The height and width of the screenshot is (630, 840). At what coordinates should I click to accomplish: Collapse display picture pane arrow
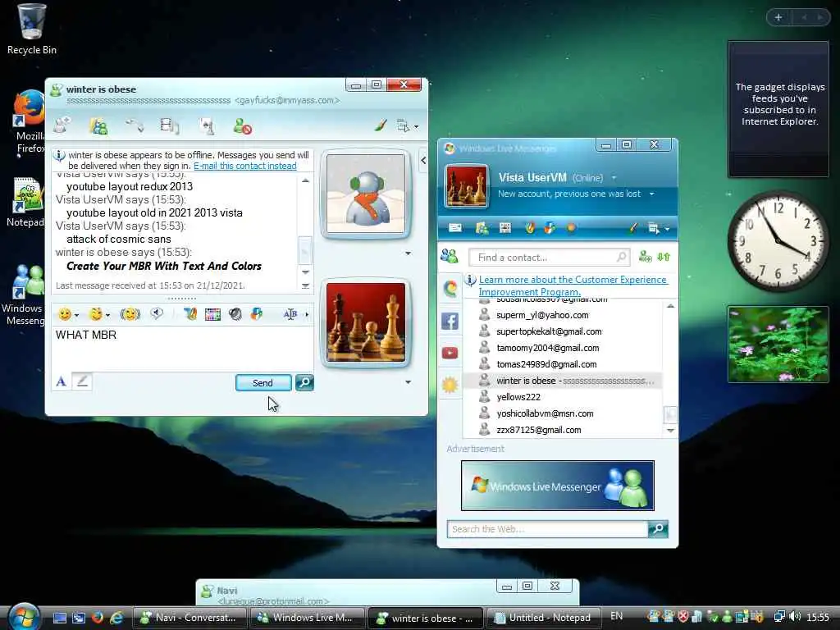click(423, 160)
